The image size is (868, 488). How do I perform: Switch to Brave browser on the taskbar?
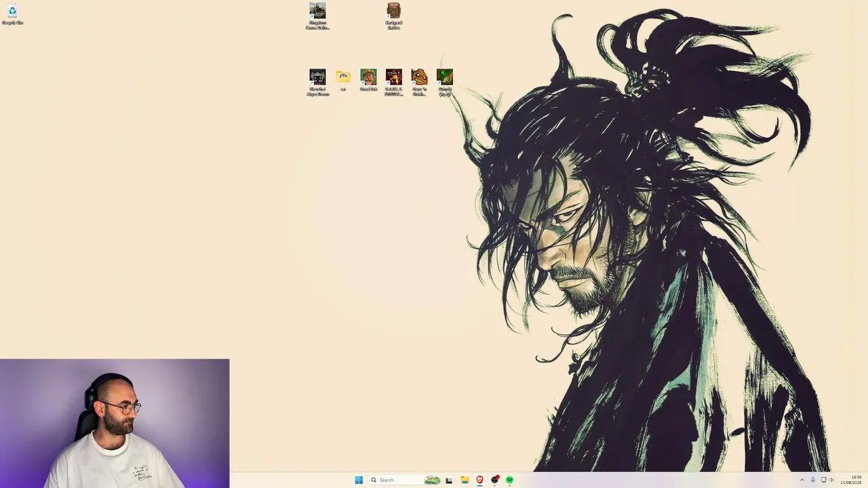coord(480,480)
